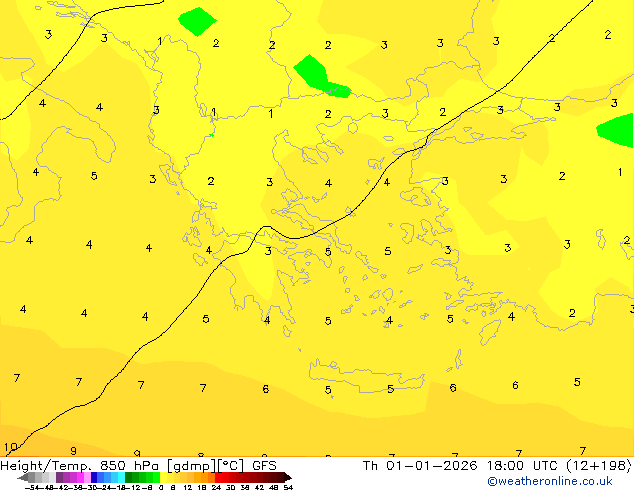Pick the dark green legend swatch near -12
Image resolution: width=634 pixels, height=490 pixels.
[128, 477]
